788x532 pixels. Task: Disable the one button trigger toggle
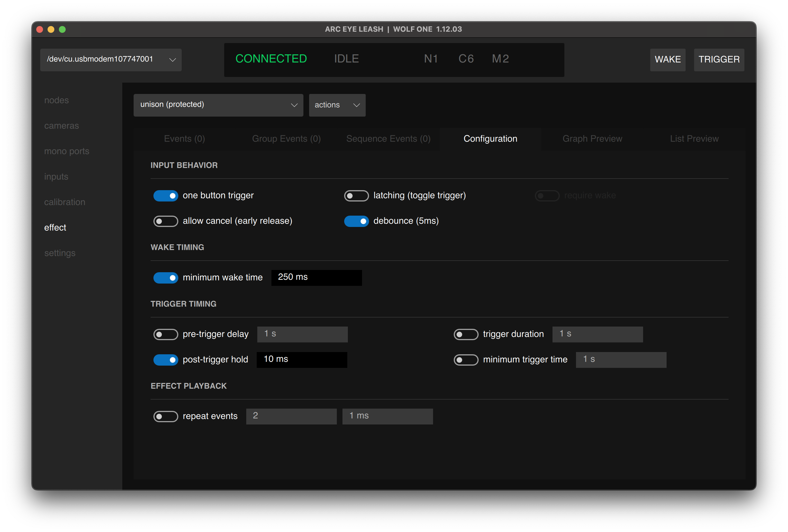click(166, 196)
